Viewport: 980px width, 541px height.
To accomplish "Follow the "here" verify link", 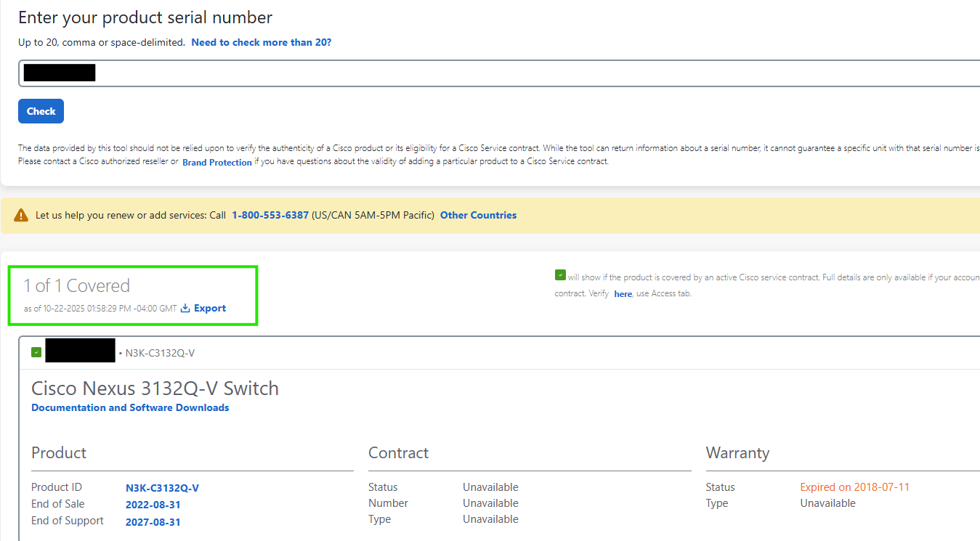I will pos(623,294).
